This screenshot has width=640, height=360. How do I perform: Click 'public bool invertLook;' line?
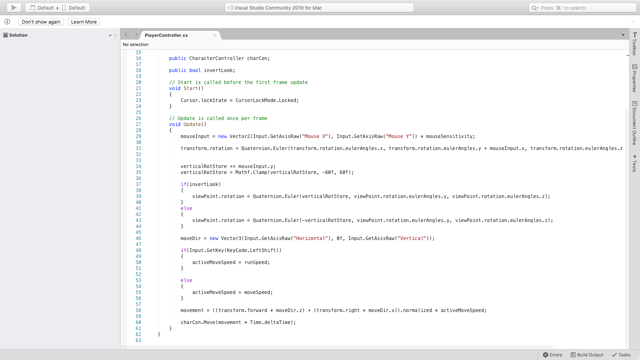[202, 70]
